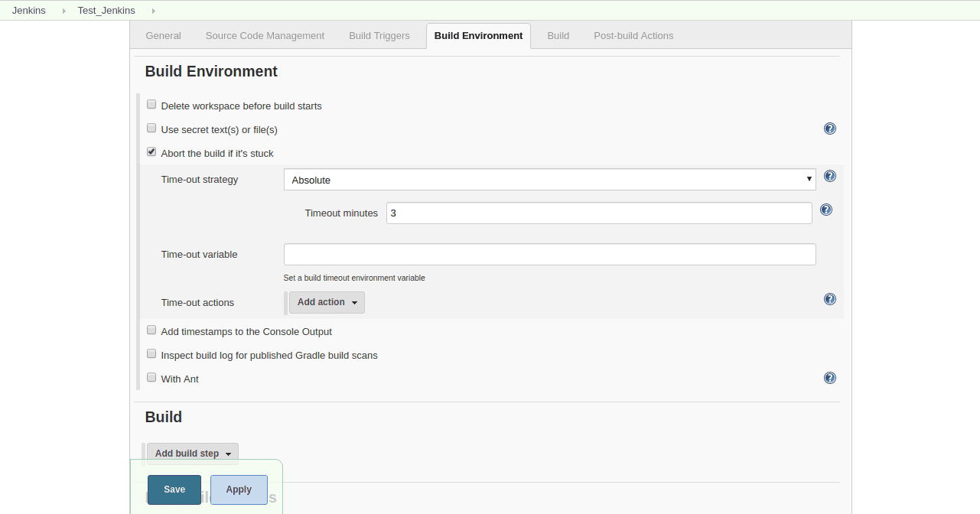Enable Delete workspace before build starts
The width and height of the screenshot is (980, 514).
pyautogui.click(x=151, y=105)
